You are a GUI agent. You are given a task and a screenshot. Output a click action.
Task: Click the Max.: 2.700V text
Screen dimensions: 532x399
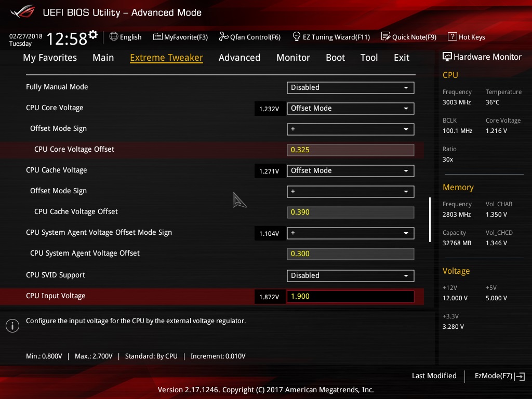point(94,356)
